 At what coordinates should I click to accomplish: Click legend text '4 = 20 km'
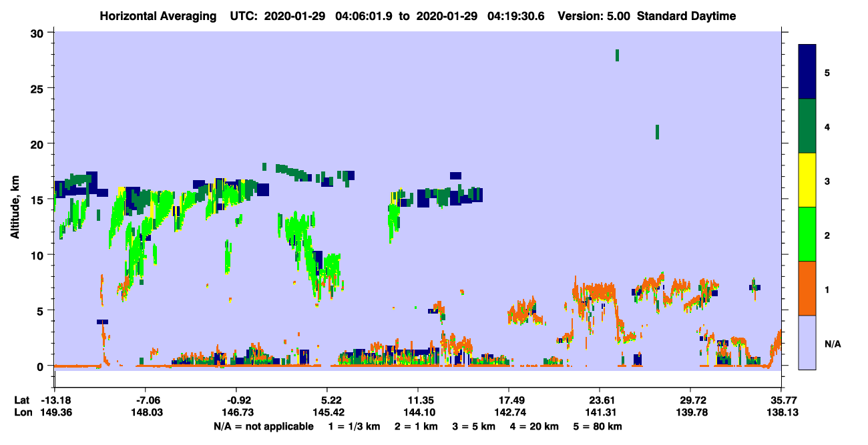pos(534,426)
